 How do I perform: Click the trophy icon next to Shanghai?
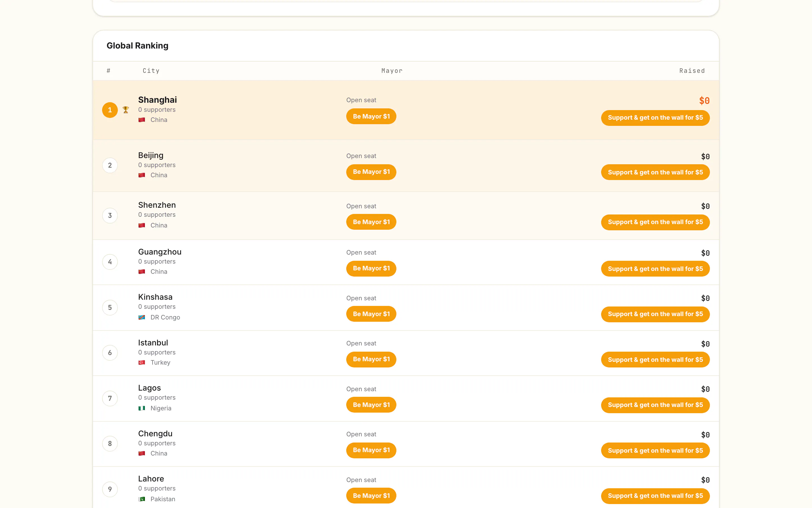126,110
